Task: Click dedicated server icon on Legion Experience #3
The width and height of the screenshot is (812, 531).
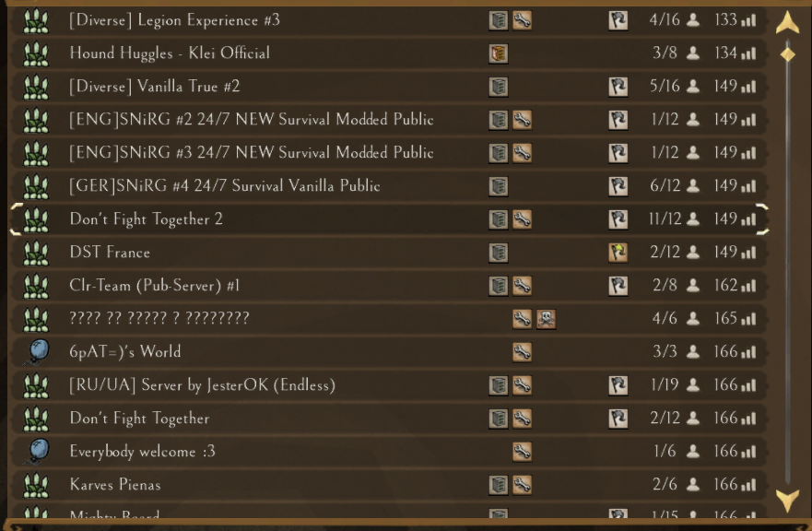Action: click(x=499, y=20)
